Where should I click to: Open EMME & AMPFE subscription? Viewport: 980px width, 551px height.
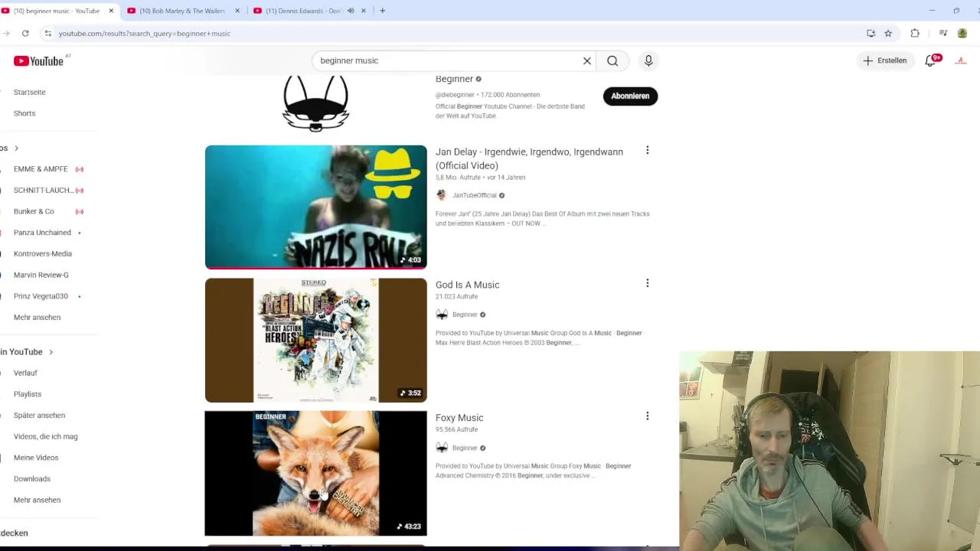click(41, 169)
